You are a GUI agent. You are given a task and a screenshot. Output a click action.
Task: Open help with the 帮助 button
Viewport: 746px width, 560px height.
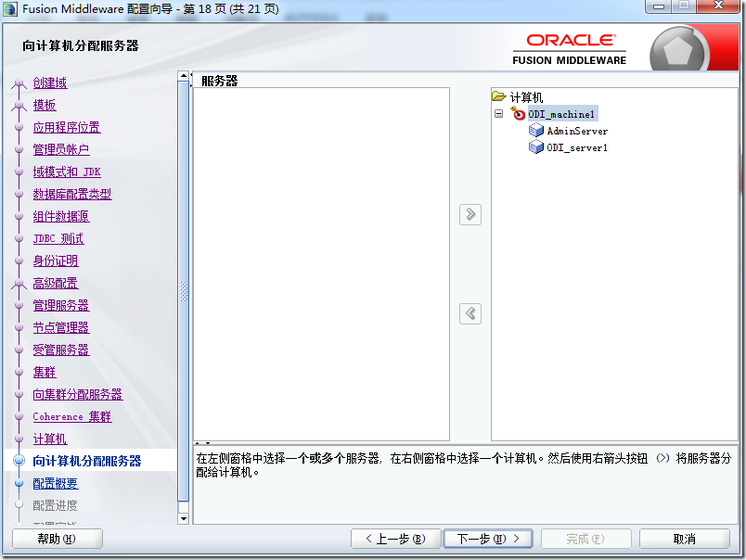(57, 539)
